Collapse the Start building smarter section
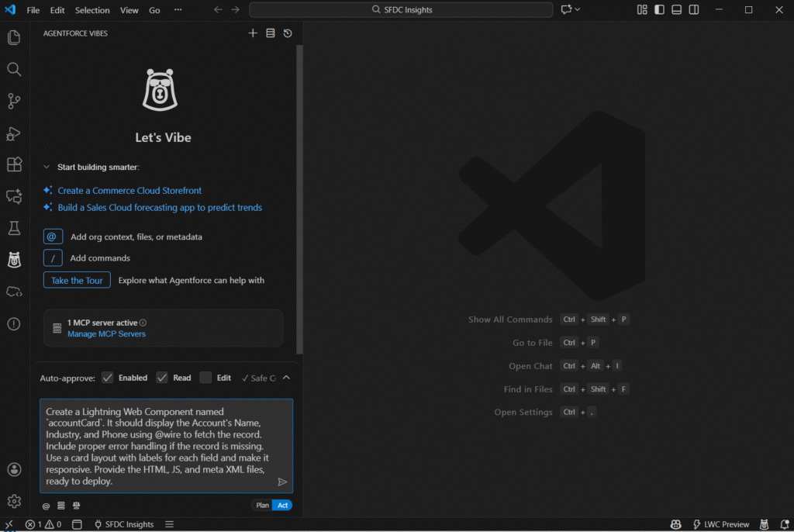Image resolution: width=794 pixels, height=532 pixels. pyautogui.click(x=47, y=167)
